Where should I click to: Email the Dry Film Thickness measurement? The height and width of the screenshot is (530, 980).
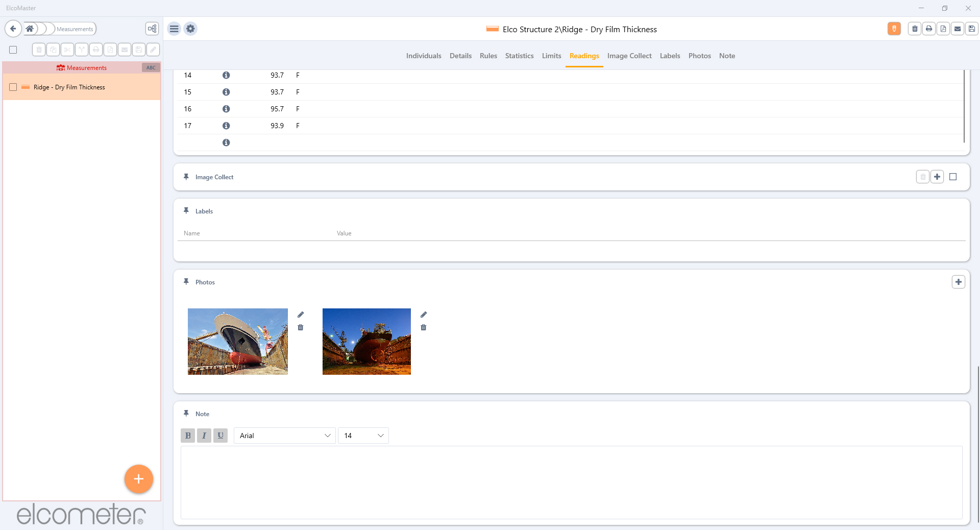(x=958, y=29)
